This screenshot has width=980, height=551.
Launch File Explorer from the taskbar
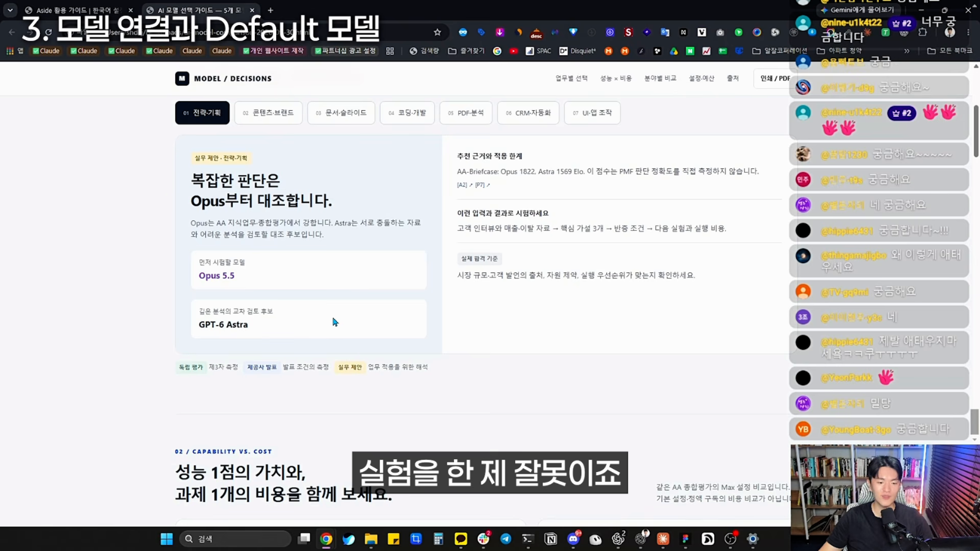pyautogui.click(x=371, y=539)
